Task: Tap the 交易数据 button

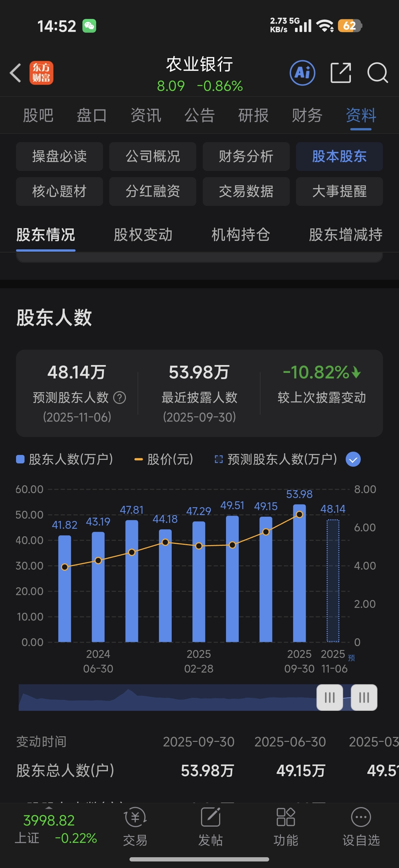Action: tap(246, 192)
